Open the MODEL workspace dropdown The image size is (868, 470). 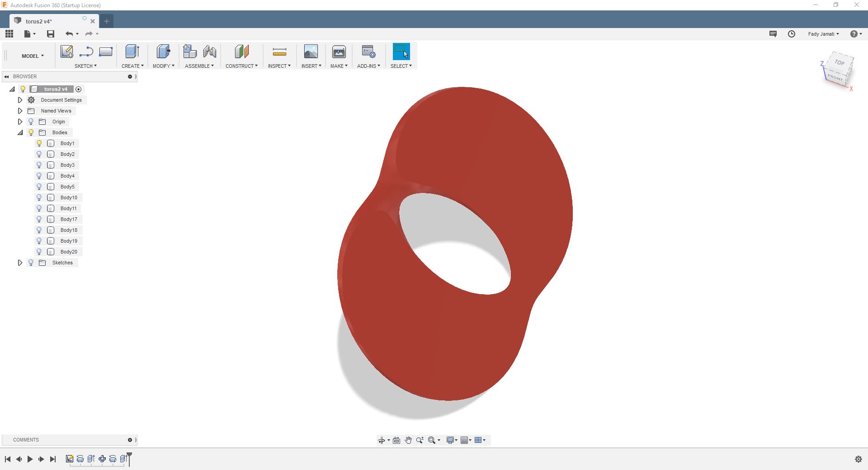(x=33, y=56)
